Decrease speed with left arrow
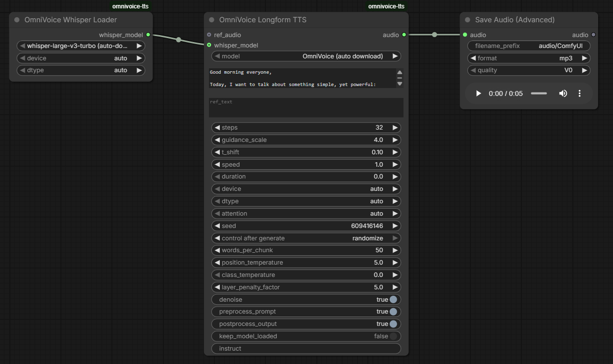Image resolution: width=613 pixels, height=364 pixels. (217, 165)
